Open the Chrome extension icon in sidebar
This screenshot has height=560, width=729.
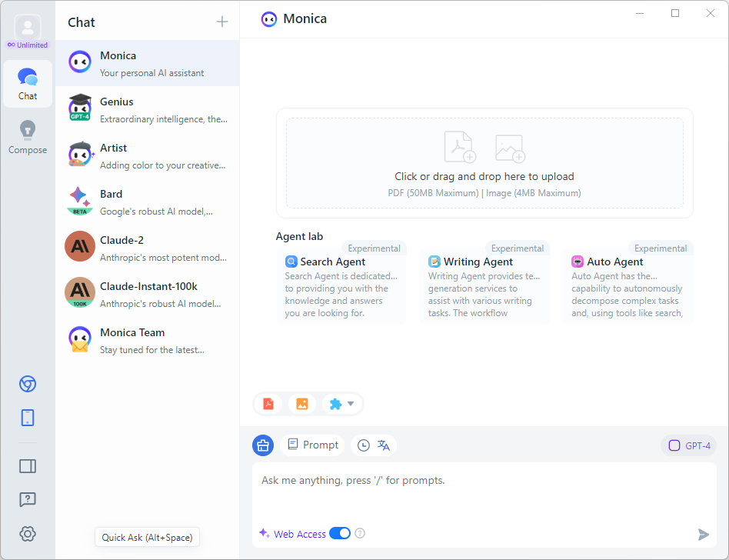28,384
